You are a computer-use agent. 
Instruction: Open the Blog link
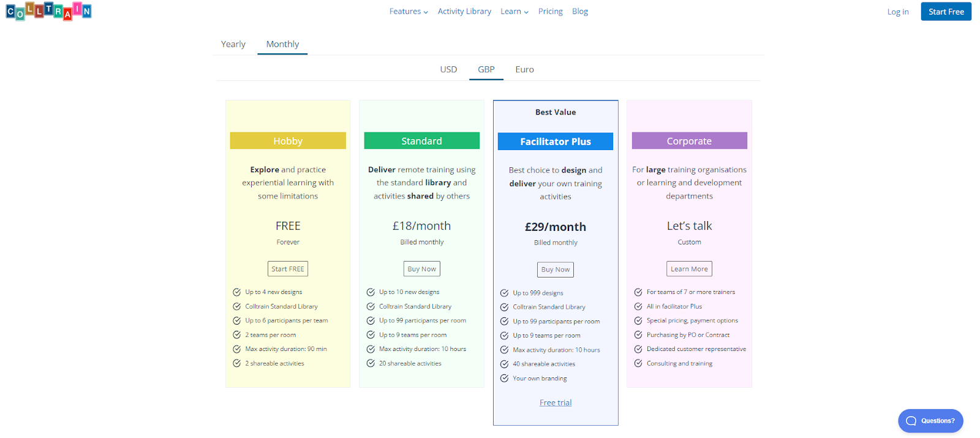pyautogui.click(x=580, y=12)
